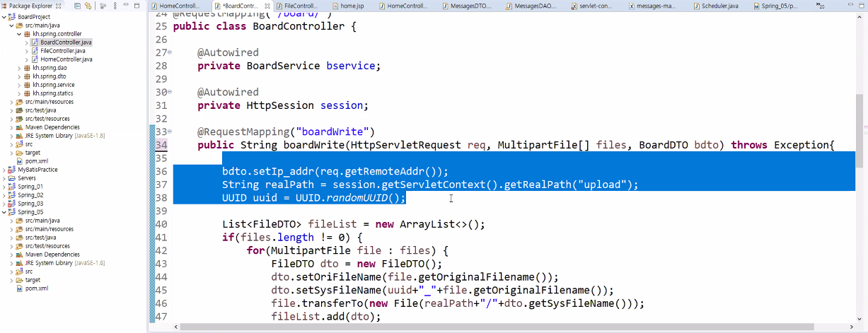Select the Spring_01 project
Screen dimensions: 868x333
coord(30,187)
